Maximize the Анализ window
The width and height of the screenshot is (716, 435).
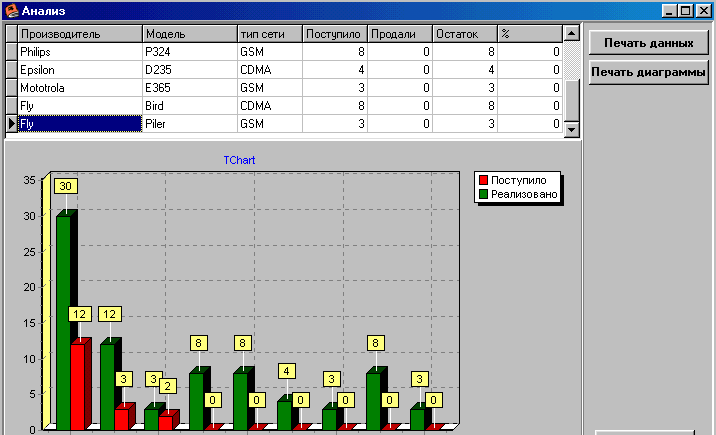click(685, 11)
